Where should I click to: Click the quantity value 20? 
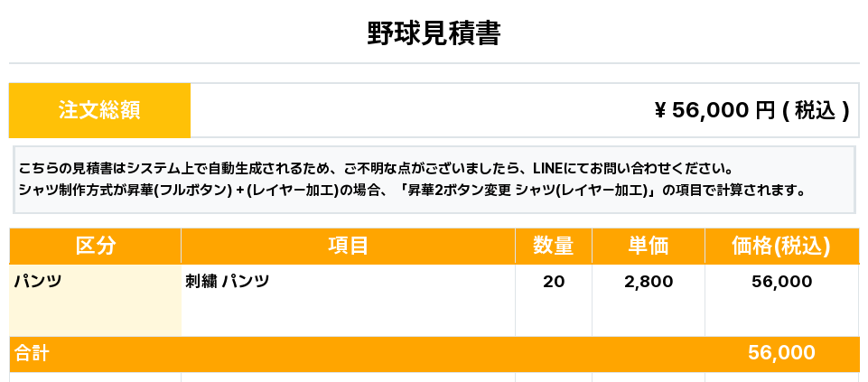[x=554, y=282]
